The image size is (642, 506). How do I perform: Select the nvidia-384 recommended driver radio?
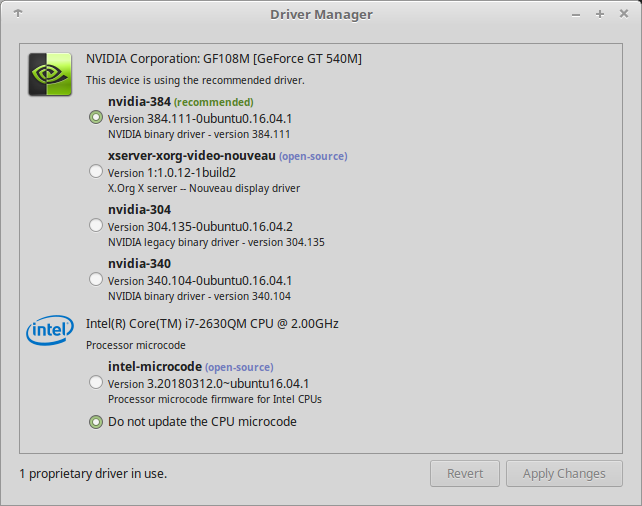96,117
